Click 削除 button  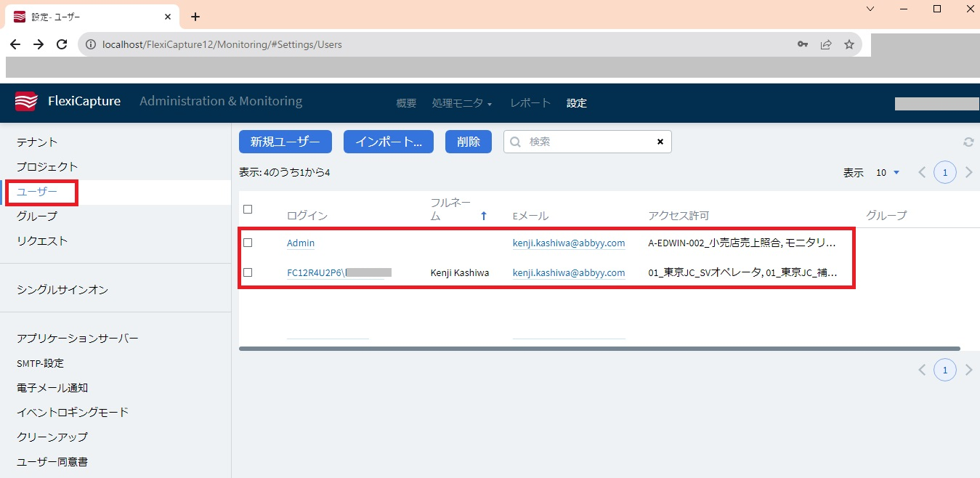coord(469,142)
